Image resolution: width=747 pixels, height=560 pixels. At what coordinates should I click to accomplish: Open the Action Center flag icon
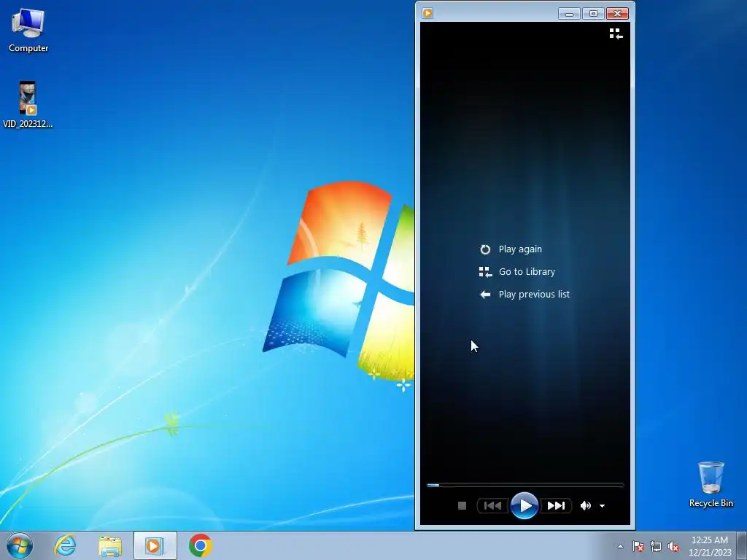click(x=638, y=546)
